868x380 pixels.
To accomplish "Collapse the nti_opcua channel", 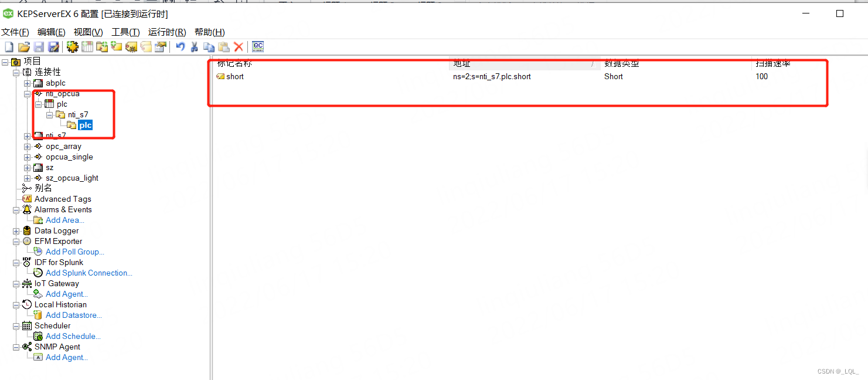I will click(x=27, y=94).
